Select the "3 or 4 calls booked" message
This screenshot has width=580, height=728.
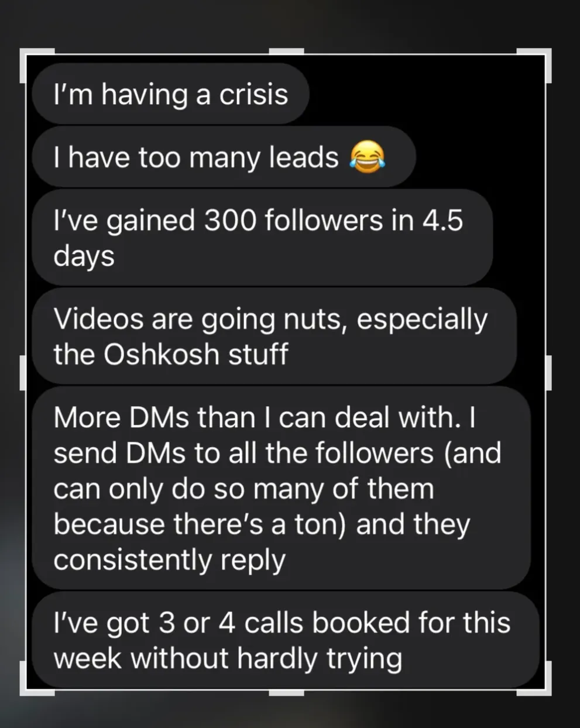point(285,640)
